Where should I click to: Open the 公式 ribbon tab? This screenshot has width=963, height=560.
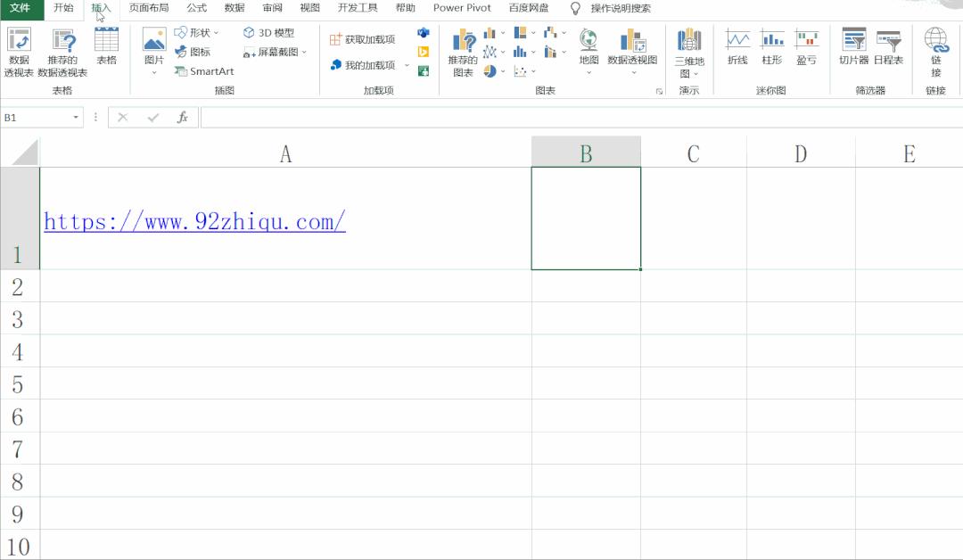coord(195,8)
